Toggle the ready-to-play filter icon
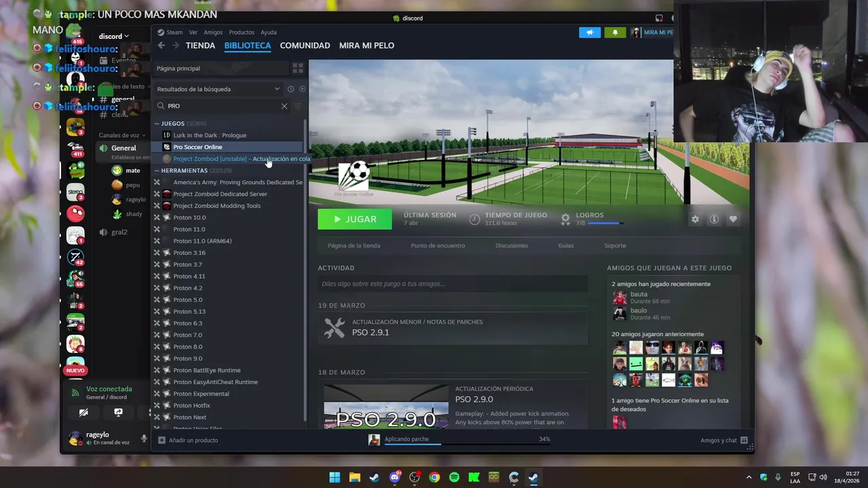Screen dimensions: 868x488 click(x=302, y=89)
